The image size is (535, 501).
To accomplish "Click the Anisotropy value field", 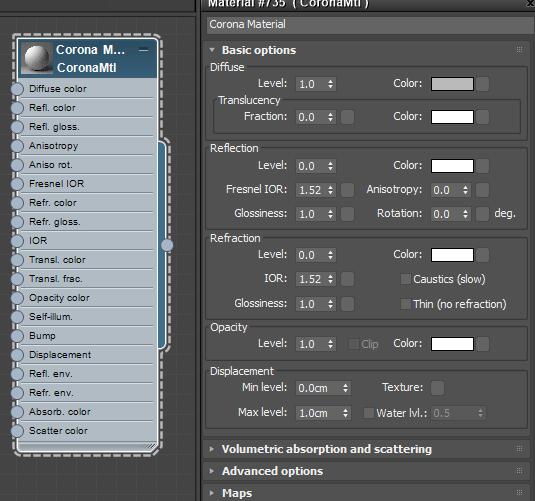I will point(446,190).
